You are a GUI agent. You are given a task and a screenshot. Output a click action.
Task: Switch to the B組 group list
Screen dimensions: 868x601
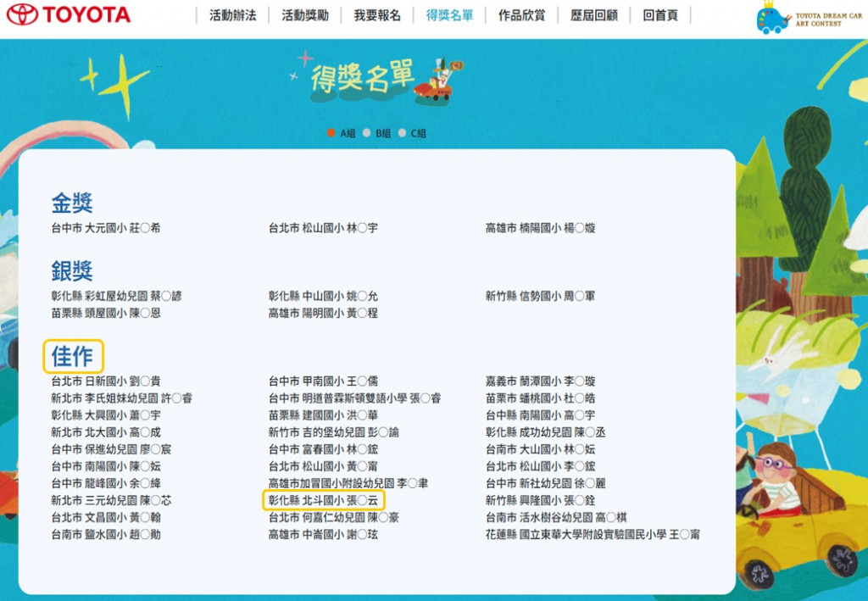click(367, 133)
